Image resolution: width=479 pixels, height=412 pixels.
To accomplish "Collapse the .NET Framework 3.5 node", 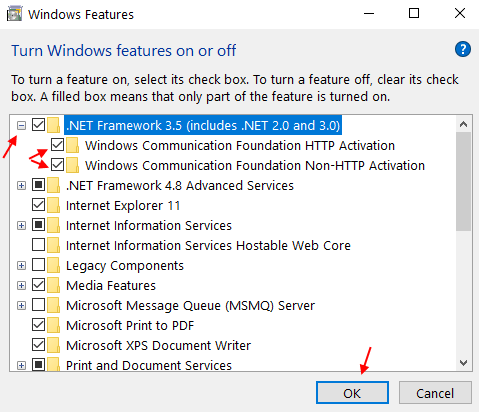I will click(x=21, y=126).
